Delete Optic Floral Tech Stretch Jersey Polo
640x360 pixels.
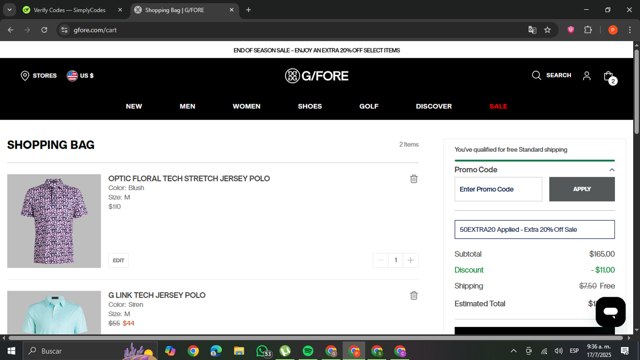(414, 179)
